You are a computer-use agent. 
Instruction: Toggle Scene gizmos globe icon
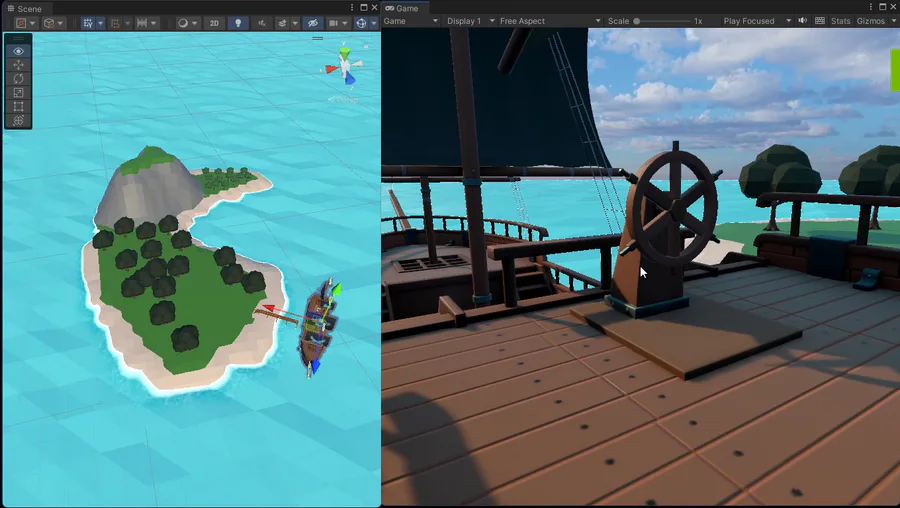[361, 23]
